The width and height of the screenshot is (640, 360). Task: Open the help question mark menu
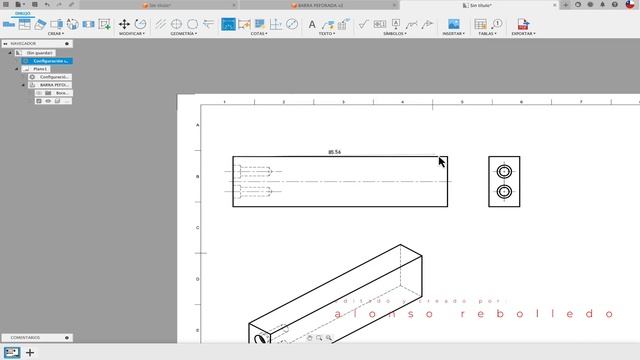coord(615,5)
